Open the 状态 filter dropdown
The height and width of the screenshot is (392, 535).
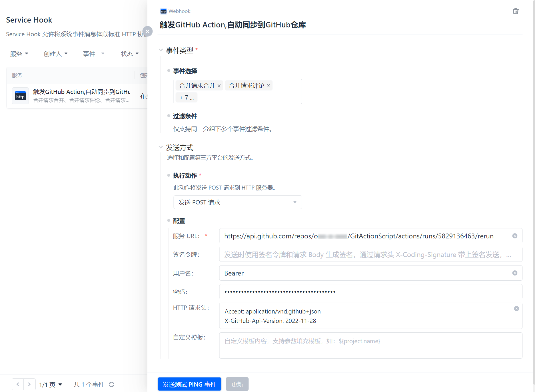[x=130, y=54]
